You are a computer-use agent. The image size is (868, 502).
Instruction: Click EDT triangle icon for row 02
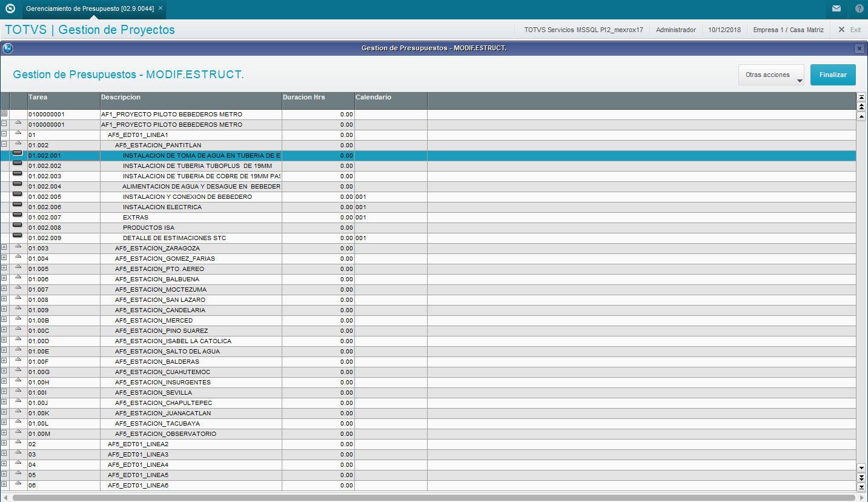18,441
